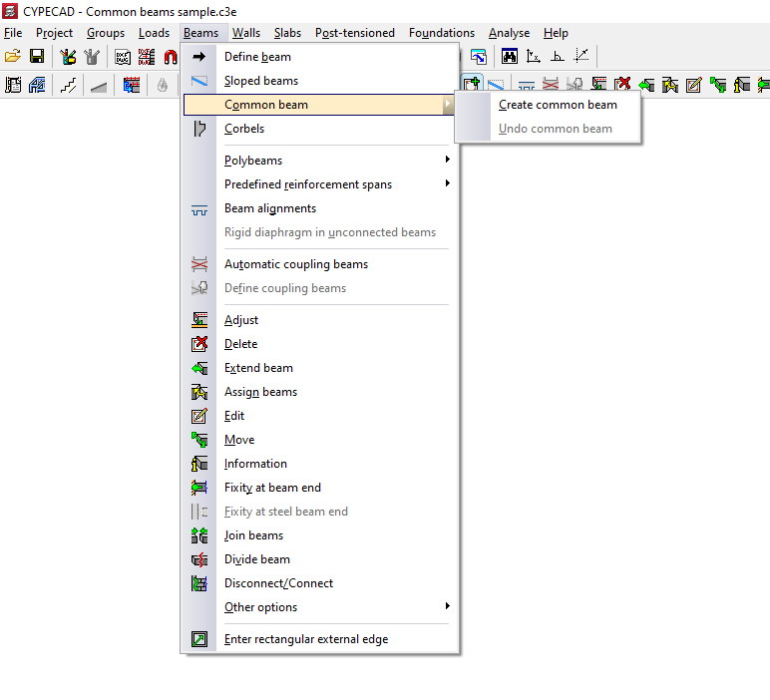This screenshot has height=700, width=770.
Task: Click Automatic coupling beams option
Action: [296, 264]
